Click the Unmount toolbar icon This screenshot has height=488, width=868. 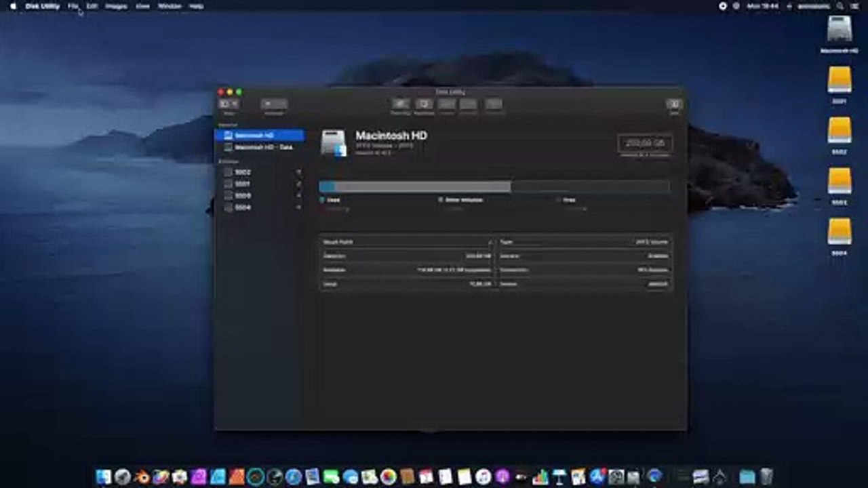tap(494, 104)
